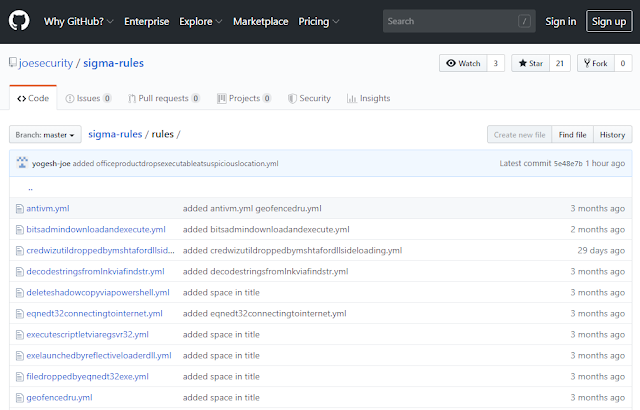This screenshot has width=640, height=410.
Task: Expand the Why GitHub? menu
Action: [x=78, y=21]
